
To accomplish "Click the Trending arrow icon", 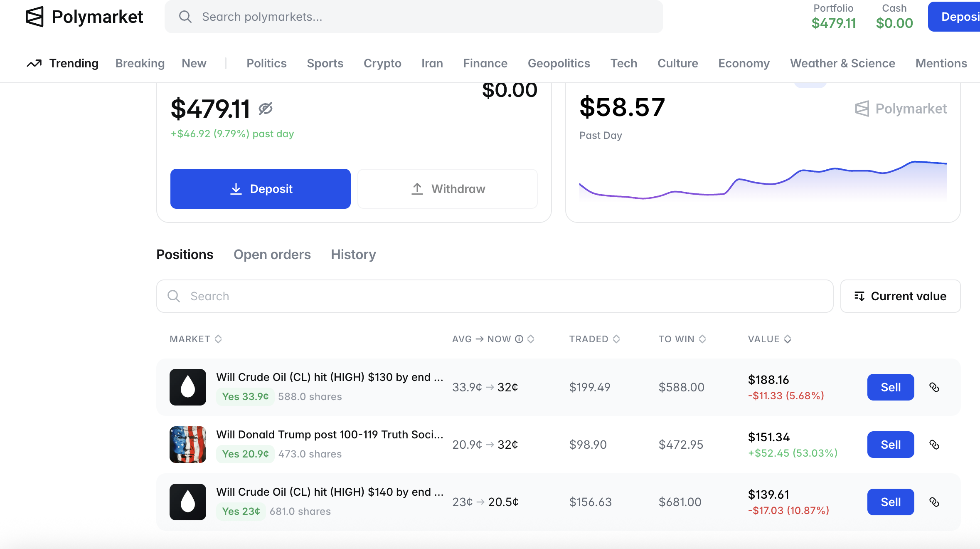I will 34,63.
